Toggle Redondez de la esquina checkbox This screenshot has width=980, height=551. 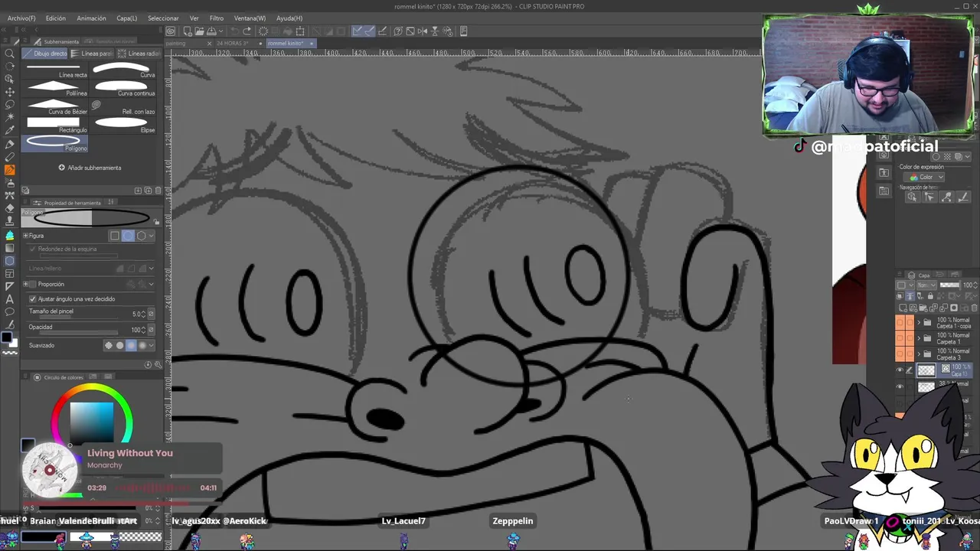click(32, 249)
